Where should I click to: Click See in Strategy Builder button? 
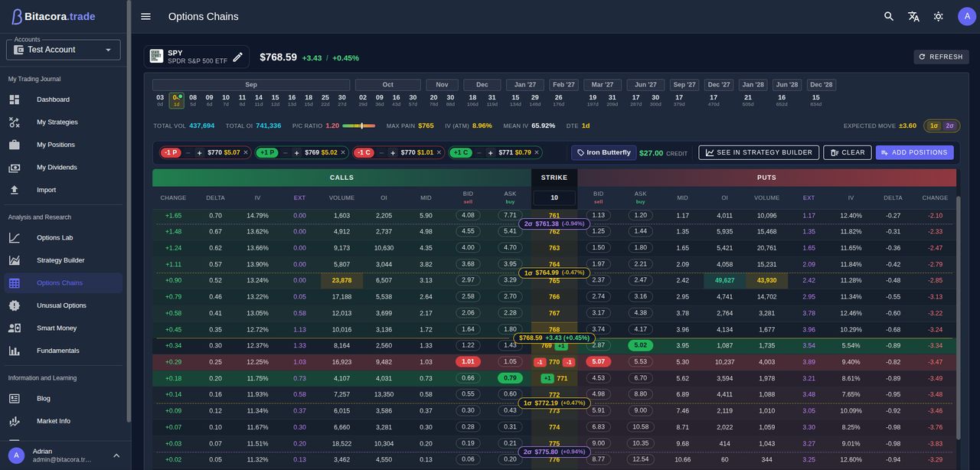click(759, 152)
